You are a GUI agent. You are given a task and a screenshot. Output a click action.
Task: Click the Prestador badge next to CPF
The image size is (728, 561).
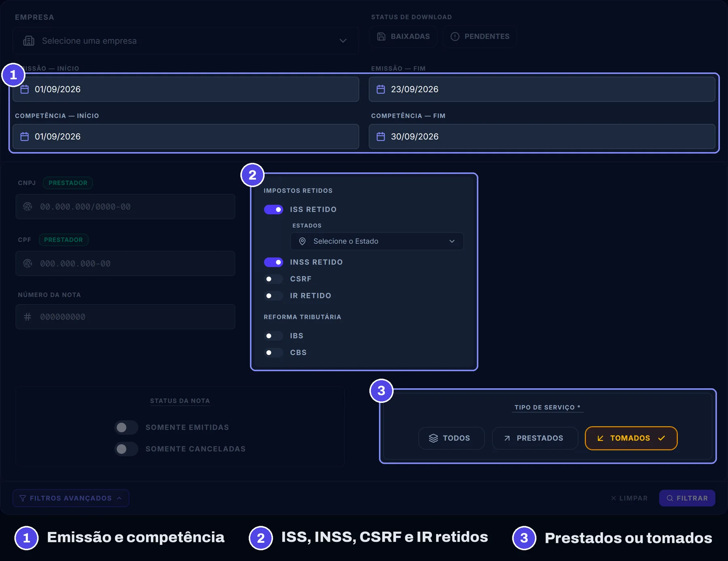click(x=63, y=240)
